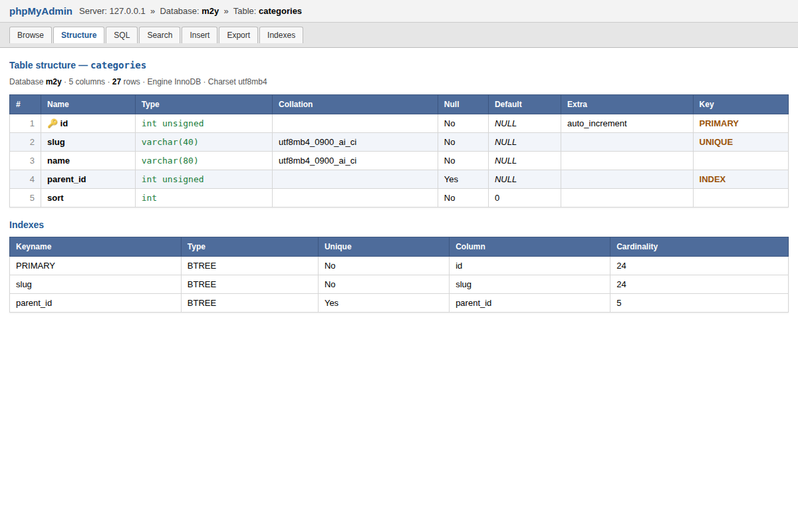798x532 pixels.
Task: Select the parent_id column name in structure table
Action: click(66, 179)
